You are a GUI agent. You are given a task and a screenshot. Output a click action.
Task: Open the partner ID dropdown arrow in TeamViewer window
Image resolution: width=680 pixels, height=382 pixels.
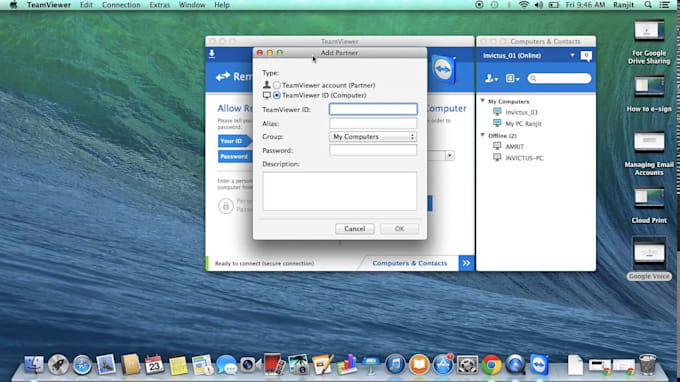(x=450, y=156)
